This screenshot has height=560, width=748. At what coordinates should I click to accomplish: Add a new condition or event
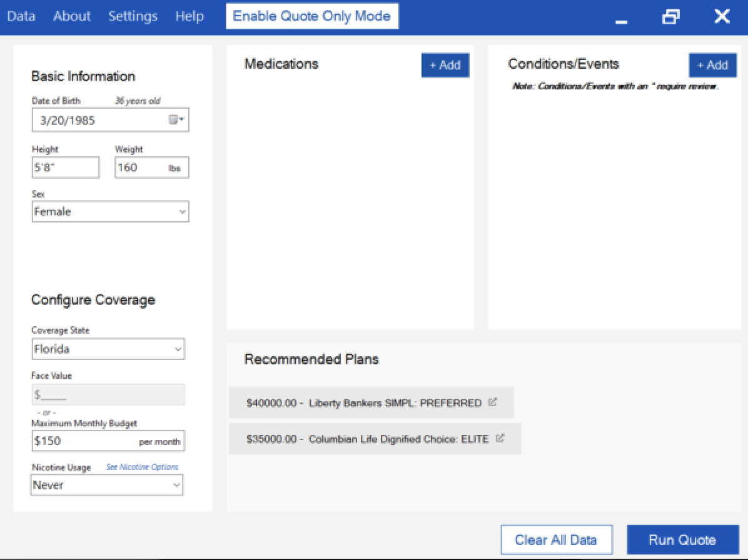point(712,65)
